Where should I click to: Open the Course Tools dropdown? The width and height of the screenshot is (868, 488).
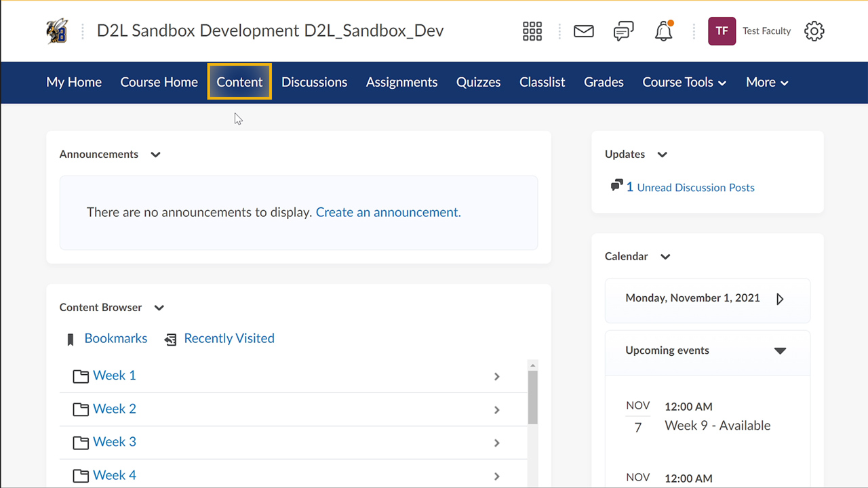(x=684, y=82)
